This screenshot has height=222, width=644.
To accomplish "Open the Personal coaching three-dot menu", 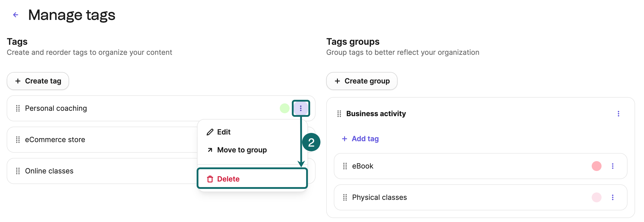I will (301, 108).
